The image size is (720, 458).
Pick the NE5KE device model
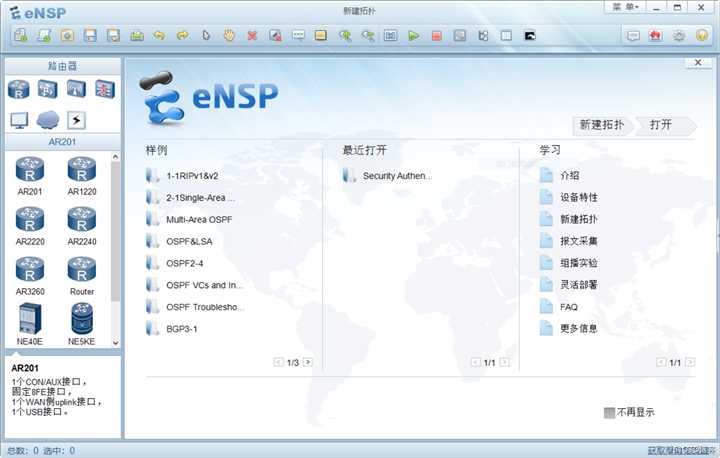pyautogui.click(x=82, y=324)
